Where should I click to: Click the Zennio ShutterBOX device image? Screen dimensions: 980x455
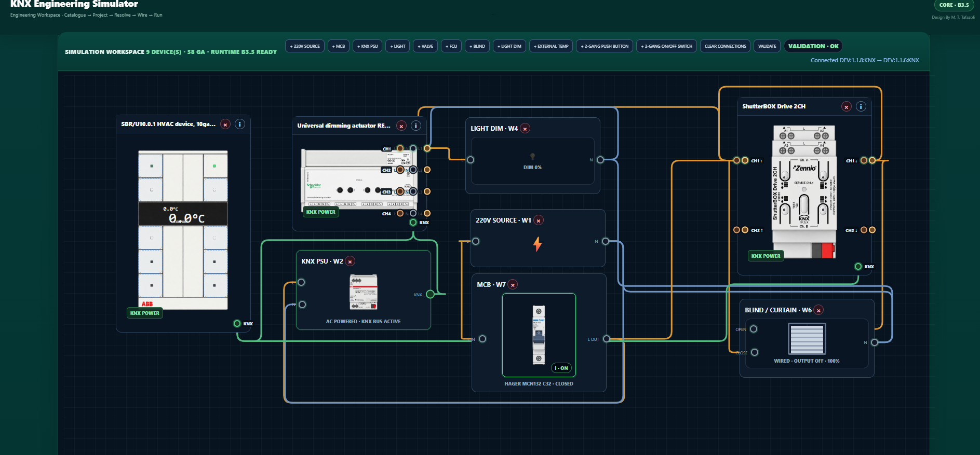click(x=804, y=192)
